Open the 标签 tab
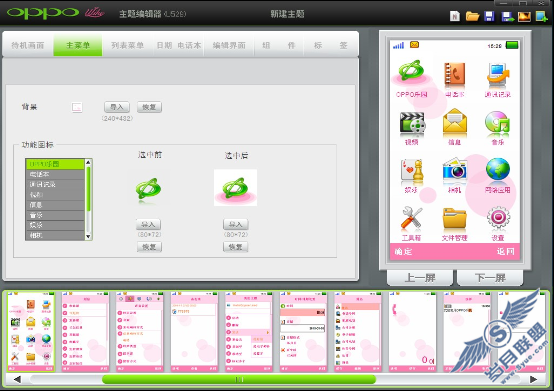This screenshot has width=554, height=391. pyautogui.click(x=331, y=45)
